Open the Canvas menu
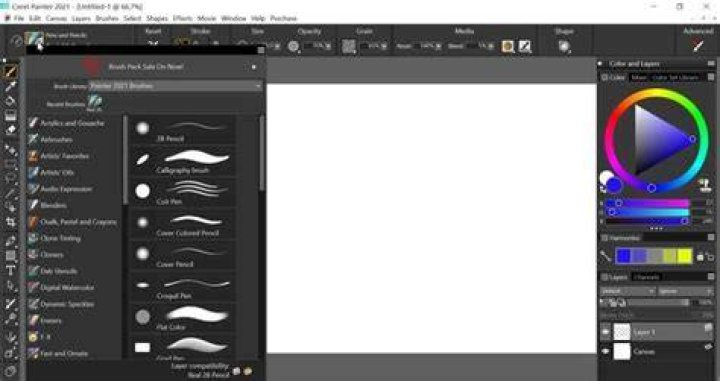Screen dimensions: 720x381 [56, 18]
